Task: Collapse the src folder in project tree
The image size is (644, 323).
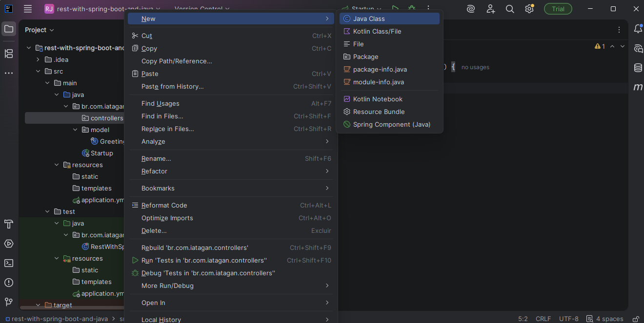Action: (38, 71)
